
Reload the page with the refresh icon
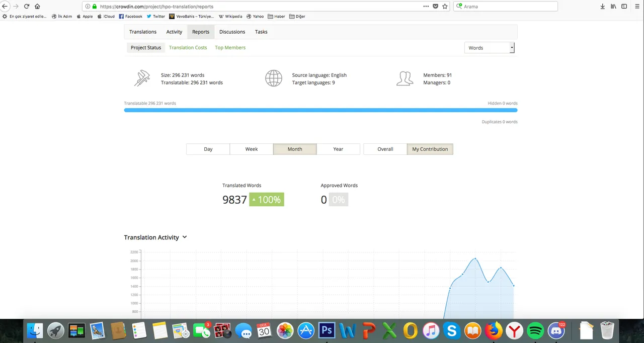pyautogui.click(x=27, y=7)
